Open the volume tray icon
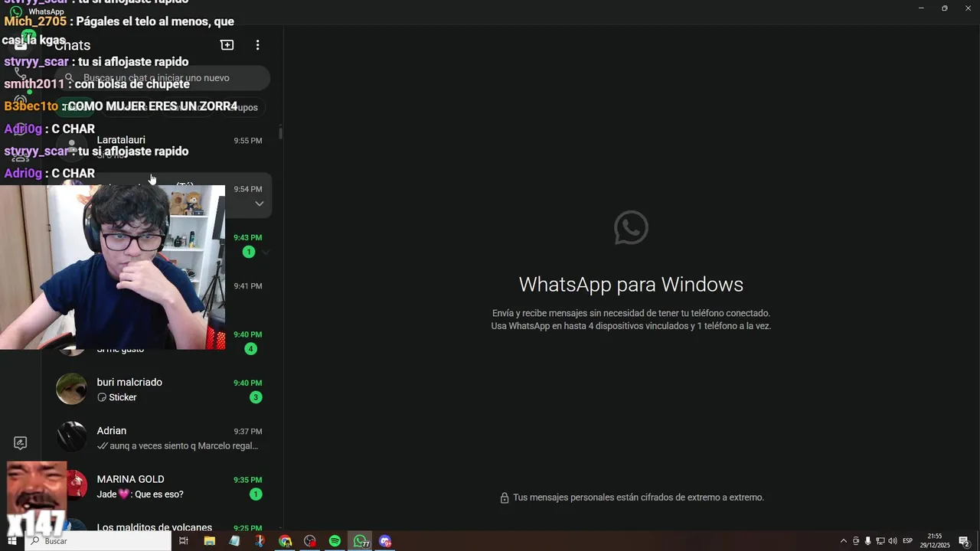This screenshot has height=551, width=980. tap(892, 541)
